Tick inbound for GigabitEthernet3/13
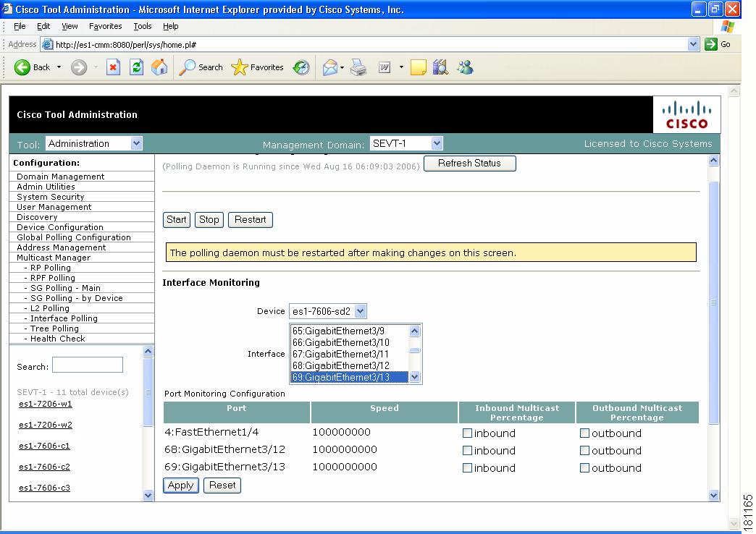Screen dimensions: 756x534 (x=467, y=468)
